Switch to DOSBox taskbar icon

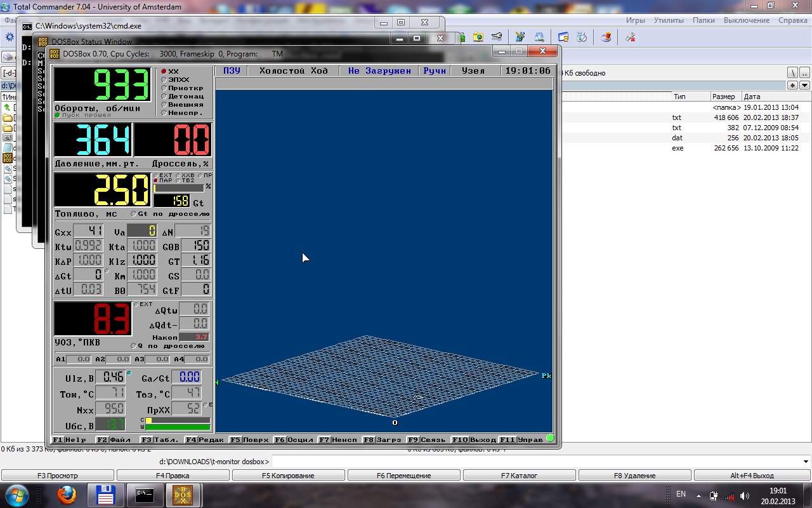click(x=181, y=495)
